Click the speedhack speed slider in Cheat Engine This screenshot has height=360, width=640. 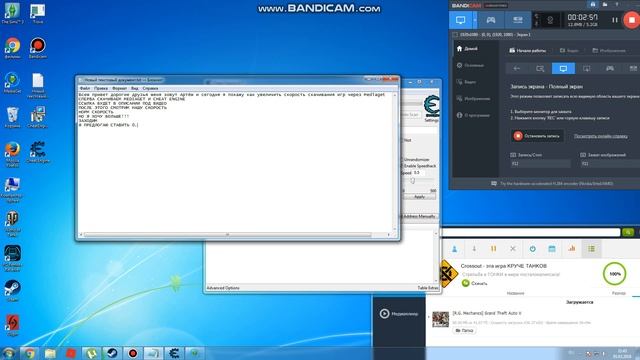tap(413, 181)
